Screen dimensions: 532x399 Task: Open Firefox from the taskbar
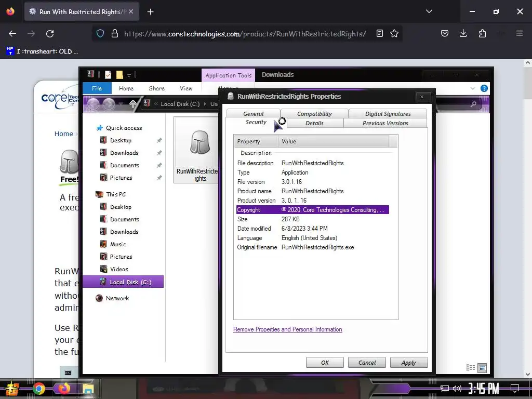[x=63, y=388]
